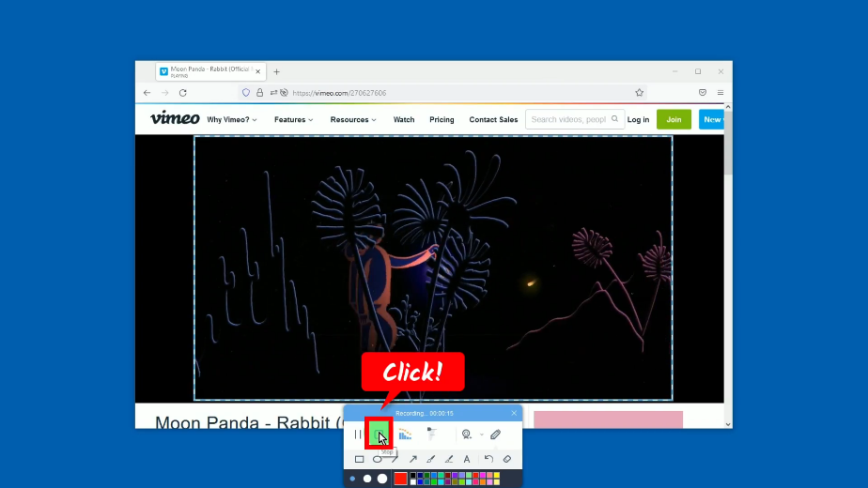Select the ellipse drawing tool
Screen dimensions: 868x488
[x=377, y=459]
